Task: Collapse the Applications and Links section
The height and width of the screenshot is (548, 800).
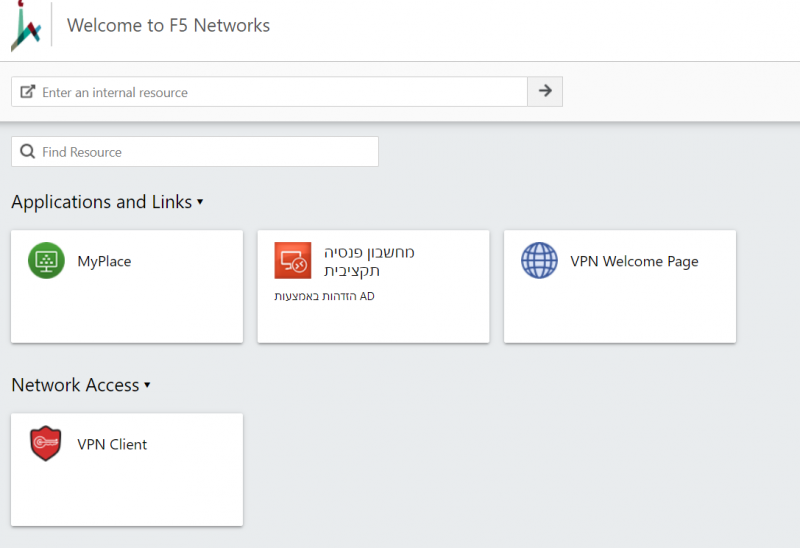Action: 200,202
